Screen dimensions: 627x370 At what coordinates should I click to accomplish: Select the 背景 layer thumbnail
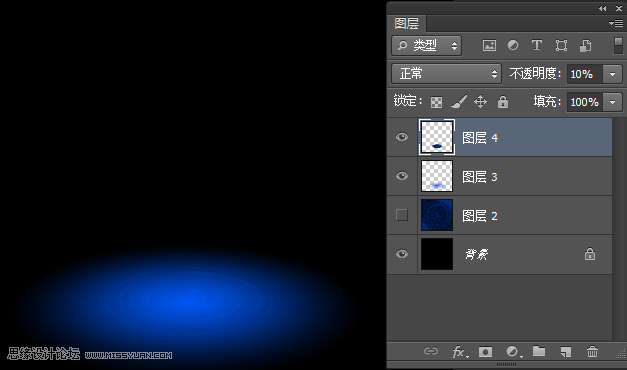pos(437,254)
